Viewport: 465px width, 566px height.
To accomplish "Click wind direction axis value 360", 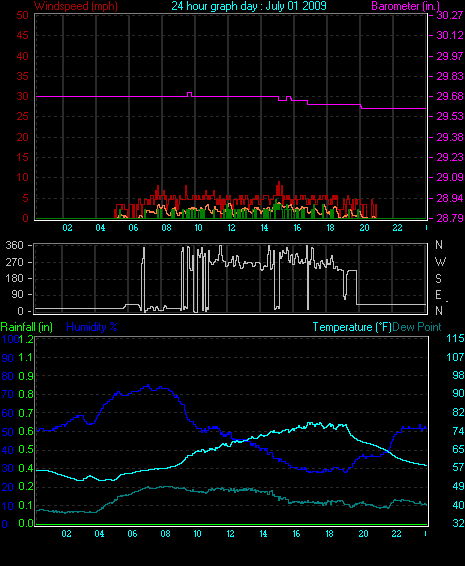I will (14, 245).
